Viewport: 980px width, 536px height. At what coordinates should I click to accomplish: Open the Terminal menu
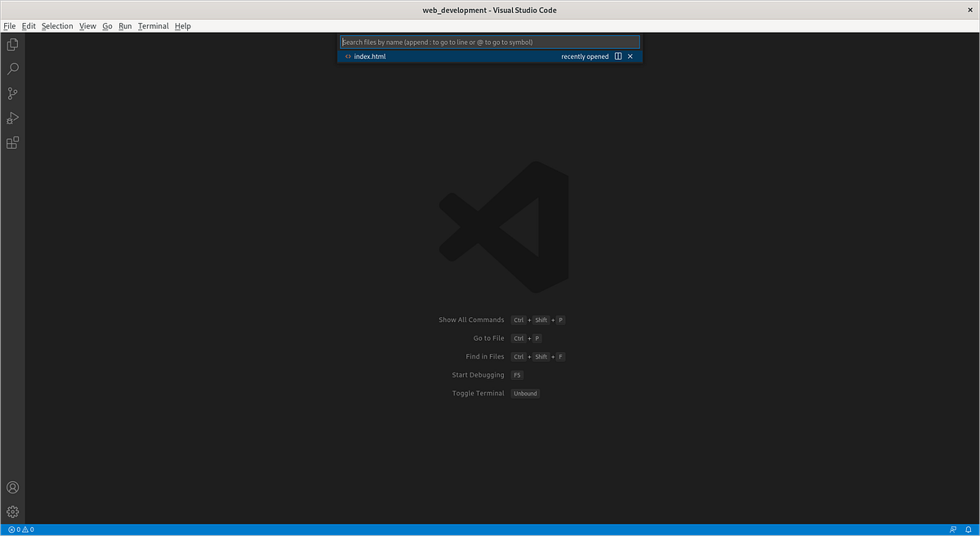point(153,25)
